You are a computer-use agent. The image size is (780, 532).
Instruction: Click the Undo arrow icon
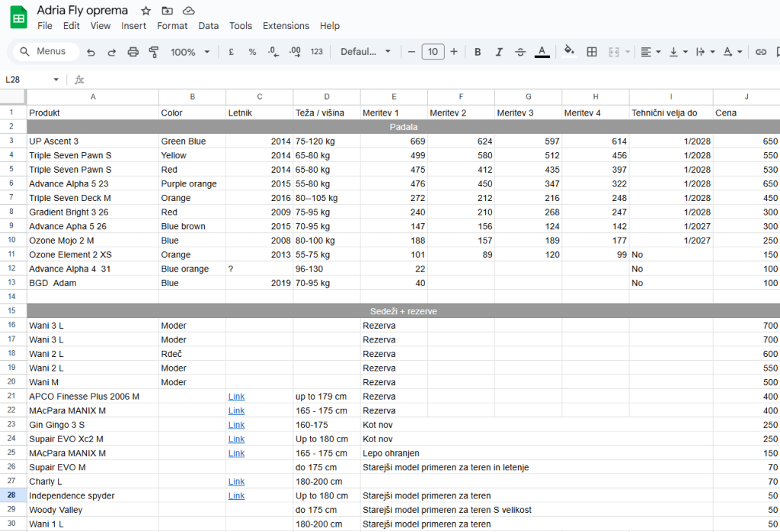pos(91,52)
